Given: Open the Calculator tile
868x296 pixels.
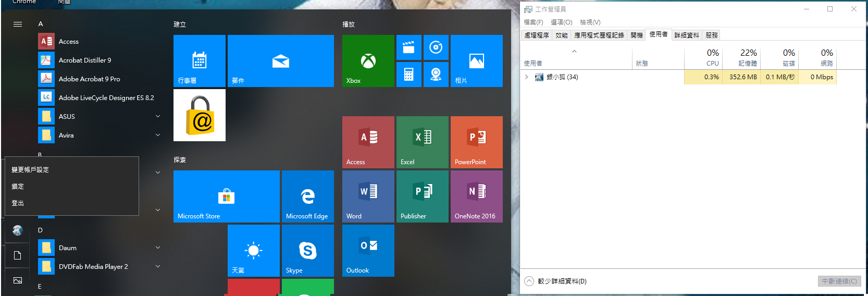Looking at the screenshot, I should point(409,75).
